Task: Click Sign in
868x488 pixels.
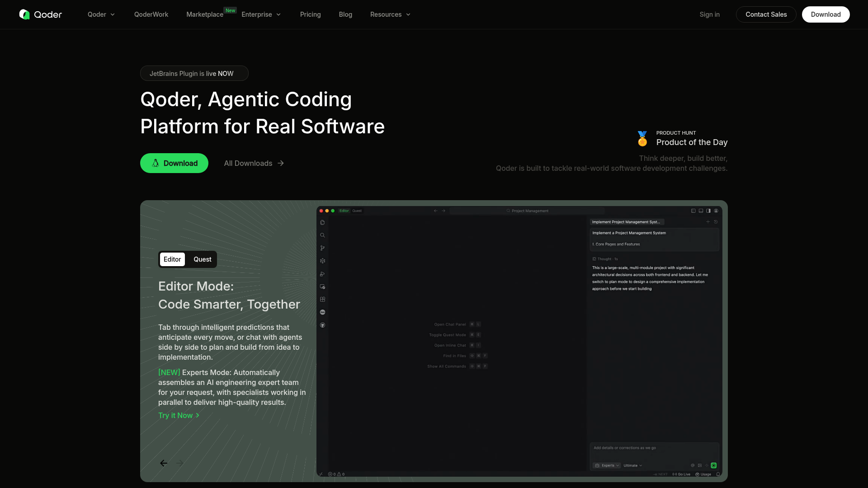Action: (710, 14)
